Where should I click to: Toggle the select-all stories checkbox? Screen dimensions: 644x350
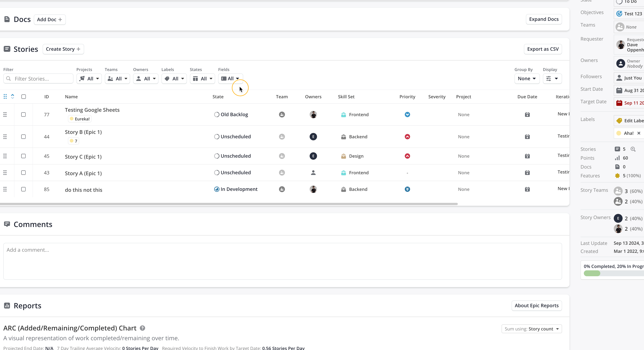23,96
